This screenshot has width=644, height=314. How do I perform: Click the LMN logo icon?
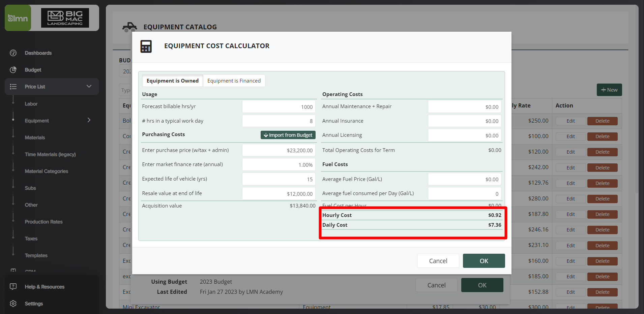[x=18, y=18]
